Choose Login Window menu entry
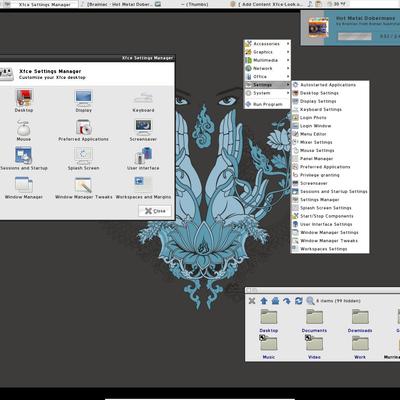Viewport: 400px width, 400px height. (330, 126)
